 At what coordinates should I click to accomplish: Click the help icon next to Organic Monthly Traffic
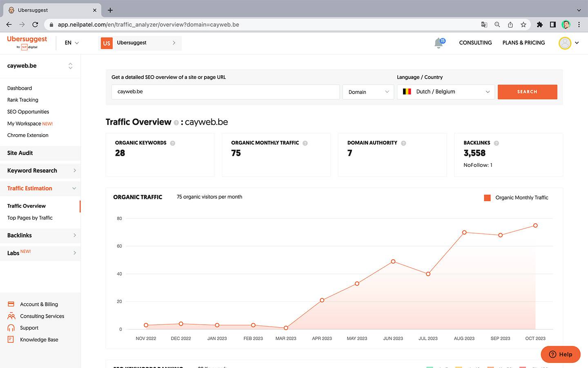pyautogui.click(x=305, y=143)
